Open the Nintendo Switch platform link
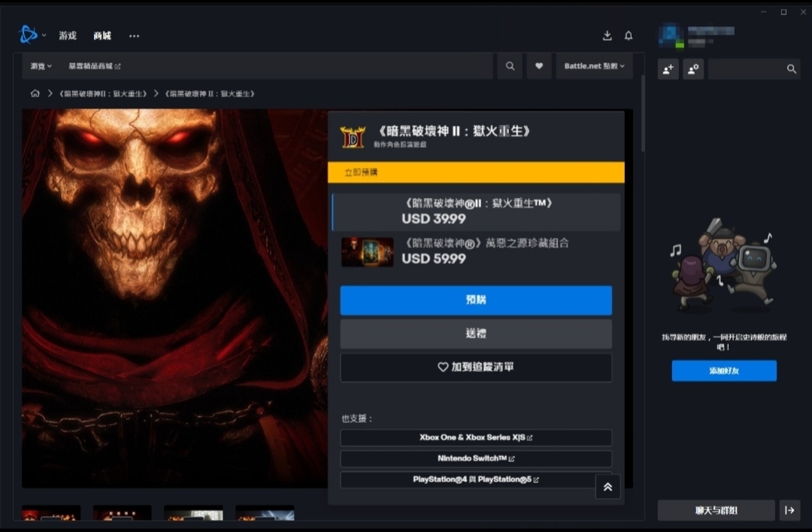This screenshot has width=812, height=532. click(x=476, y=458)
